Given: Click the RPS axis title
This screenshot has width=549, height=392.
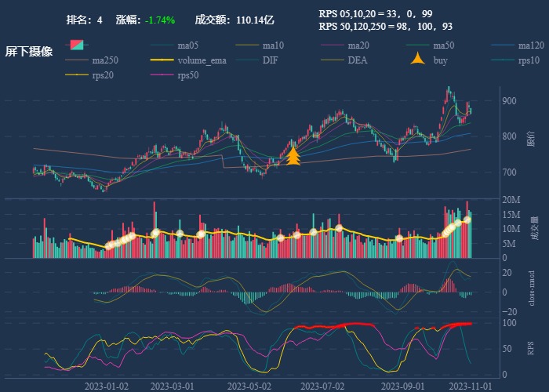Looking at the screenshot, I should pyautogui.click(x=531, y=348).
